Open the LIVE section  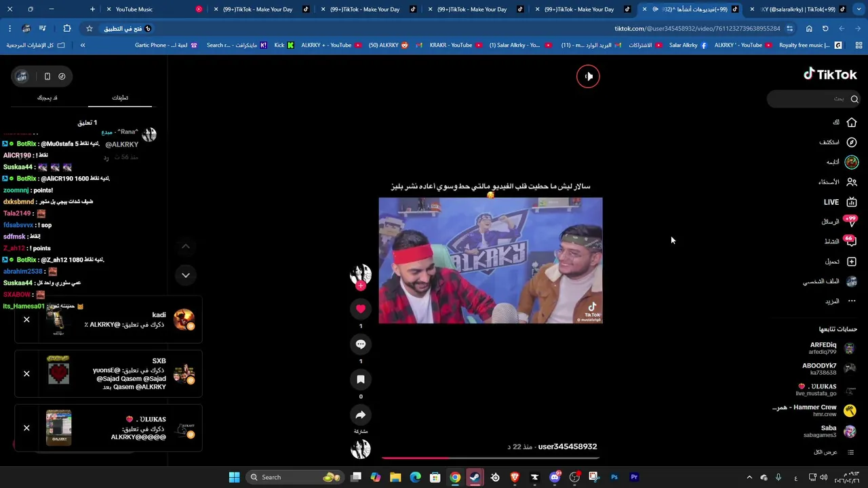pyautogui.click(x=840, y=202)
